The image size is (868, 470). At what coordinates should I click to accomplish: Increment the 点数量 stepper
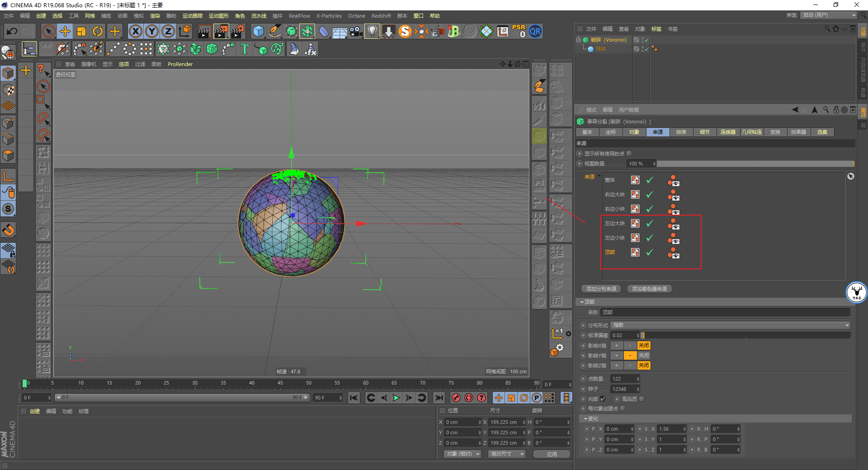click(638, 377)
